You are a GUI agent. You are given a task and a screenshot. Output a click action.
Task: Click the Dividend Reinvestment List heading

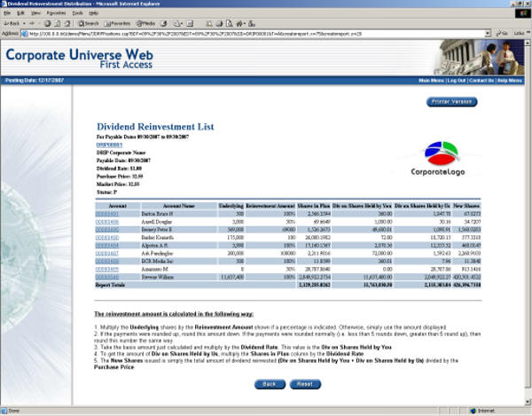point(155,127)
